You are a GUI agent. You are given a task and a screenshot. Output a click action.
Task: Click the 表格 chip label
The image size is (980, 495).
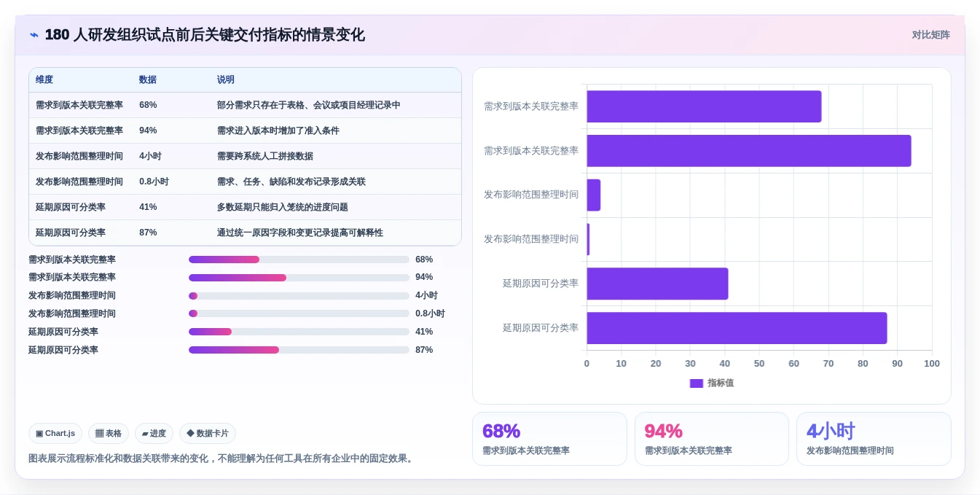(114, 433)
